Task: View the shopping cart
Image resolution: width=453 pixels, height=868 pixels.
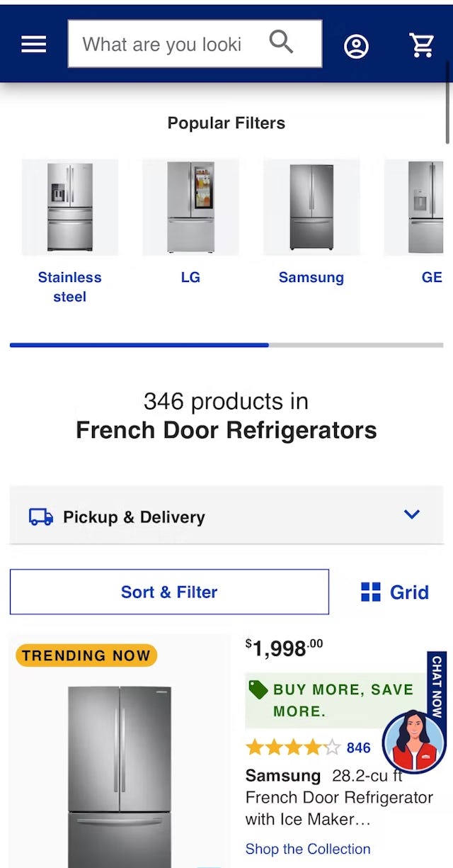Action: pos(422,44)
